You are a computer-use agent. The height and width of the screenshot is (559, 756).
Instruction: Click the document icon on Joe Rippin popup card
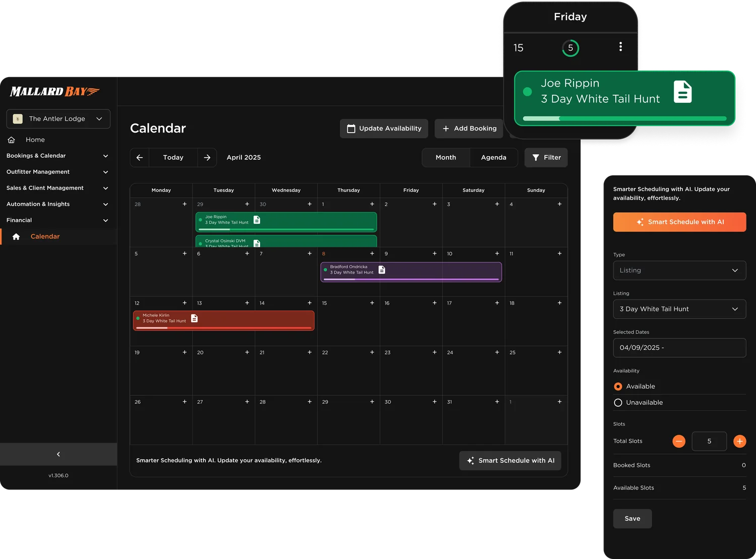[683, 92]
